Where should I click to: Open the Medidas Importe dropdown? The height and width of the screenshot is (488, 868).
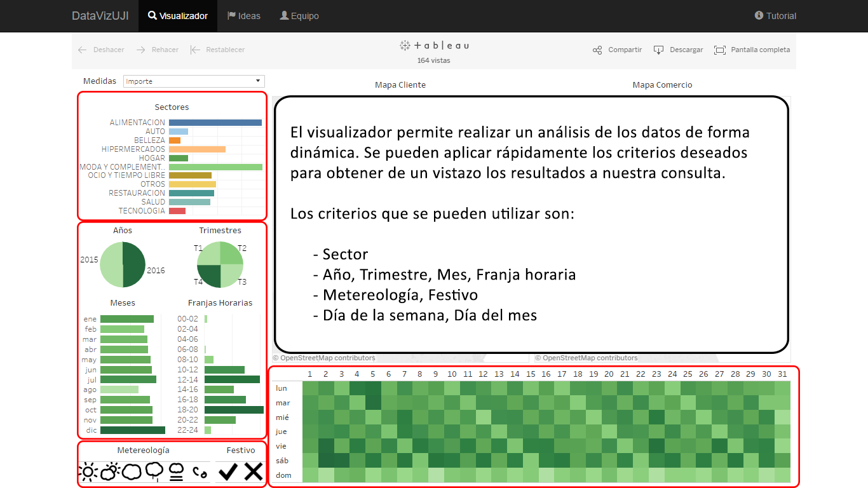[194, 81]
